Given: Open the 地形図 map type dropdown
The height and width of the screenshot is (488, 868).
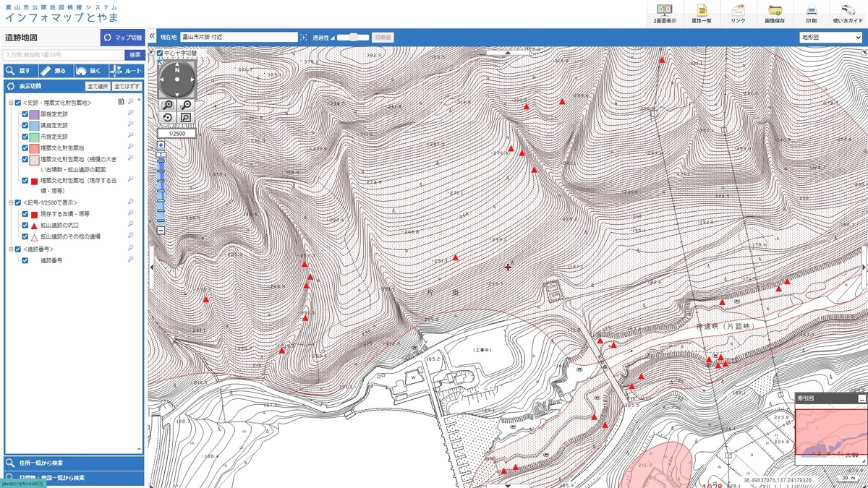Looking at the screenshot, I should tap(831, 37).
